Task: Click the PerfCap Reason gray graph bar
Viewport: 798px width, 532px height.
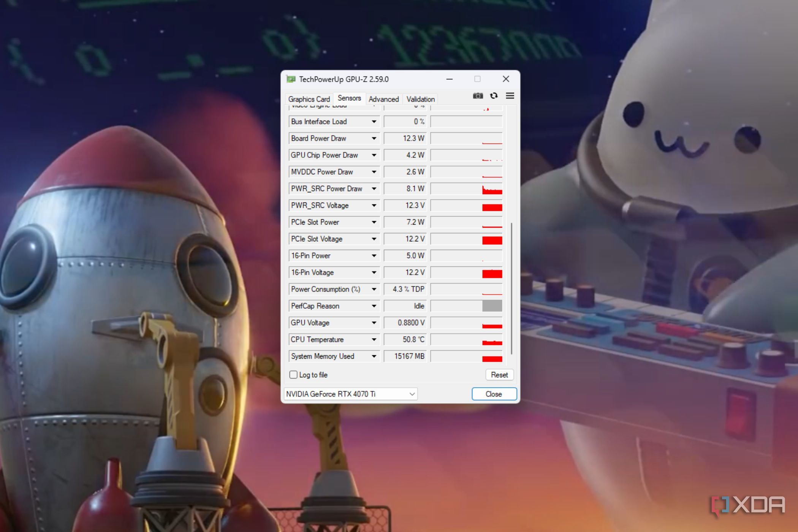Action: coord(492,306)
